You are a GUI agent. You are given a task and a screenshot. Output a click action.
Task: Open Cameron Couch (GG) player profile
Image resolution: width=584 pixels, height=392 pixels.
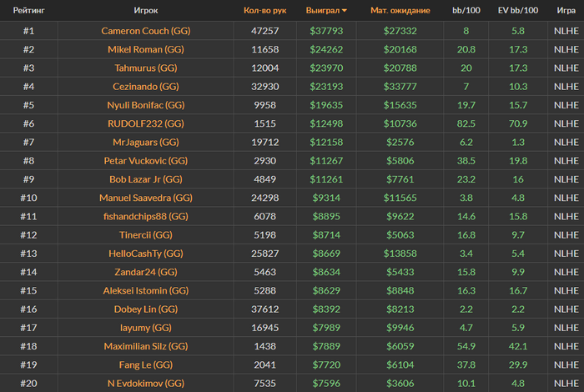[146, 31]
